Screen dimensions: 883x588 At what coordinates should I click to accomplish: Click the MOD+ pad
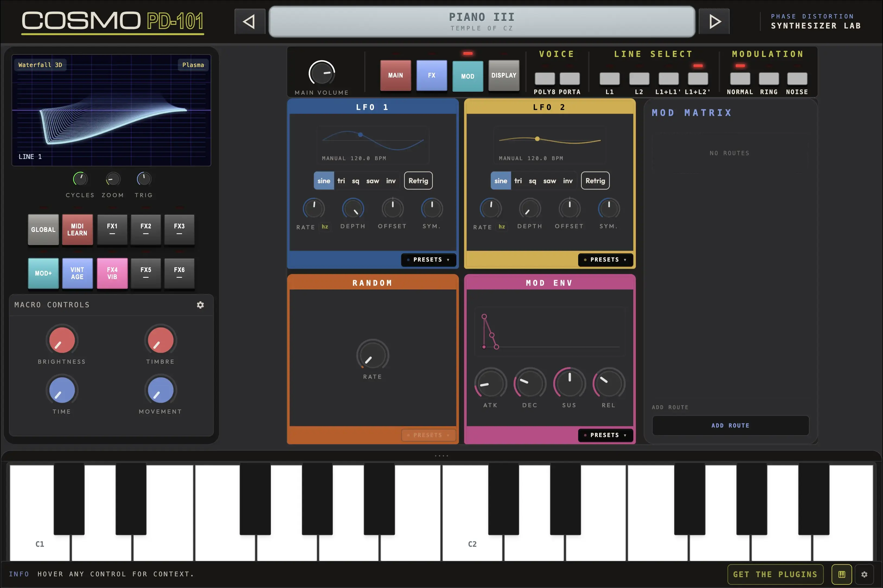43,273
